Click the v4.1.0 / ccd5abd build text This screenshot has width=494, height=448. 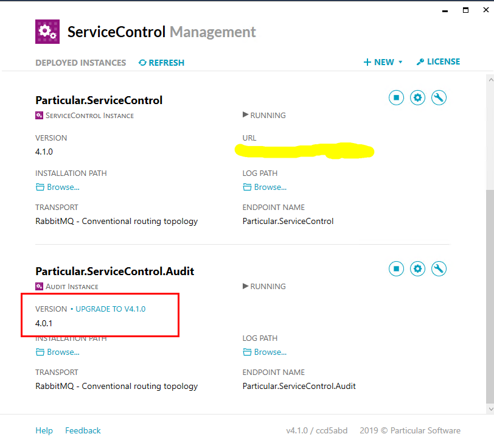(316, 431)
